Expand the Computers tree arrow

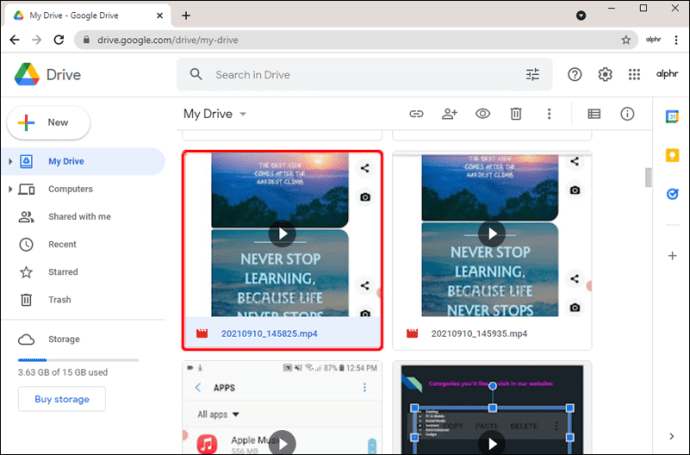click(x=10, y=189)
